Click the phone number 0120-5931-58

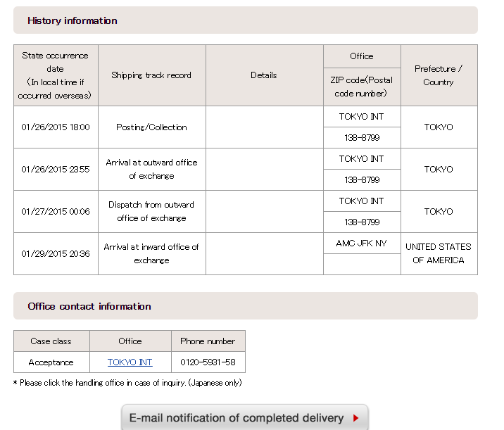pyautogui.click(x=208, y=362)
